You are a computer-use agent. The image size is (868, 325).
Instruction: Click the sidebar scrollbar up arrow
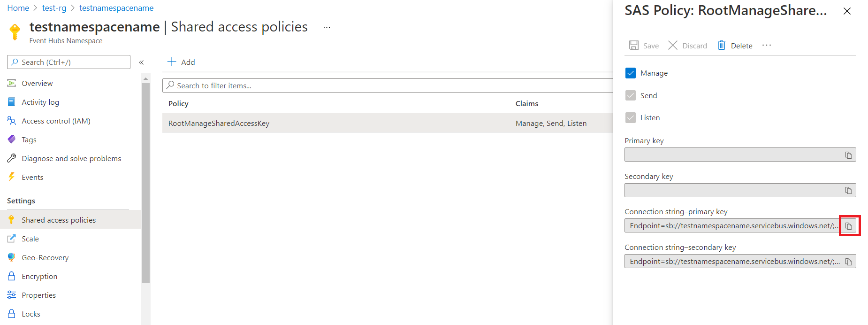pos(145,78)
